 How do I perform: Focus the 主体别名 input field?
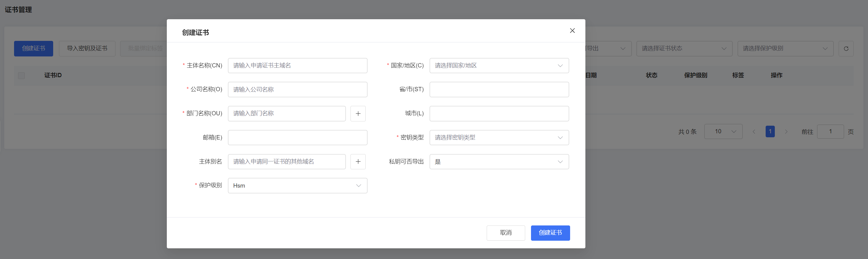coord(287,162)
